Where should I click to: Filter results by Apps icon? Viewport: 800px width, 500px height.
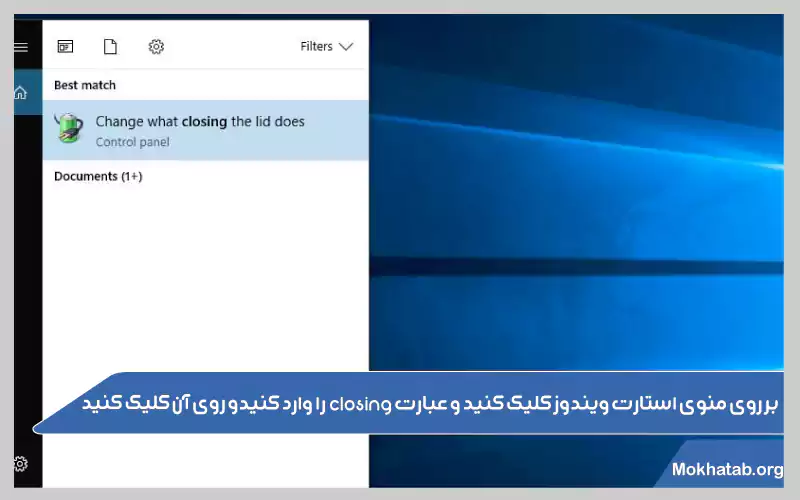click(x=65, y=46)
